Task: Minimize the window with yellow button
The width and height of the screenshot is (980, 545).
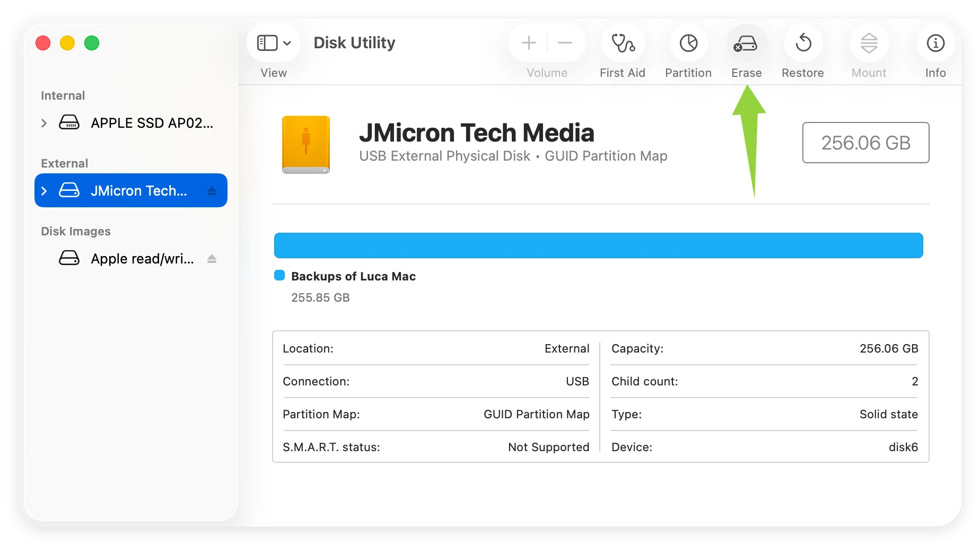Action: [x=67, y=43]
